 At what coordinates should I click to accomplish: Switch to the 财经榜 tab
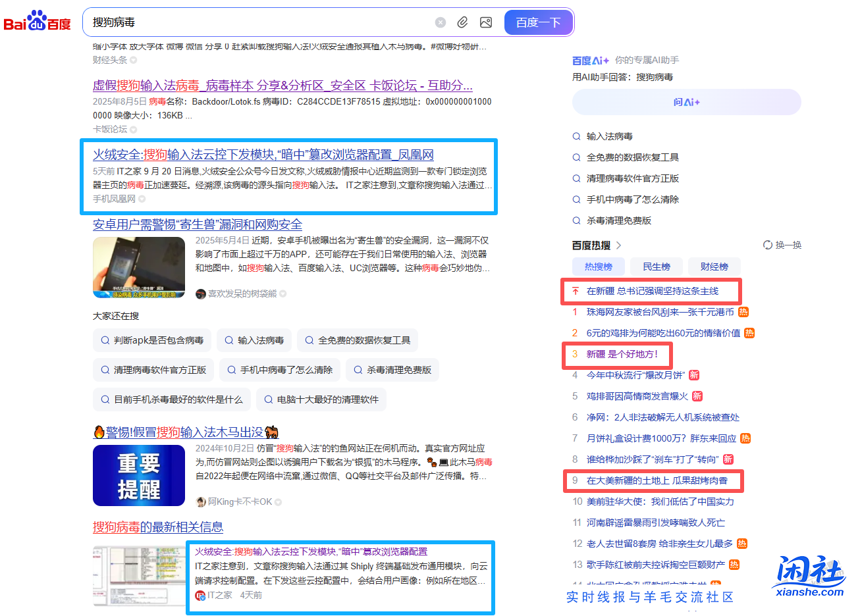(x=714, y=266)
